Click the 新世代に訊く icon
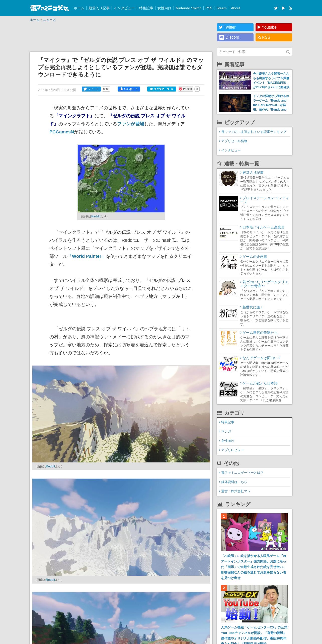 (228, 313)
